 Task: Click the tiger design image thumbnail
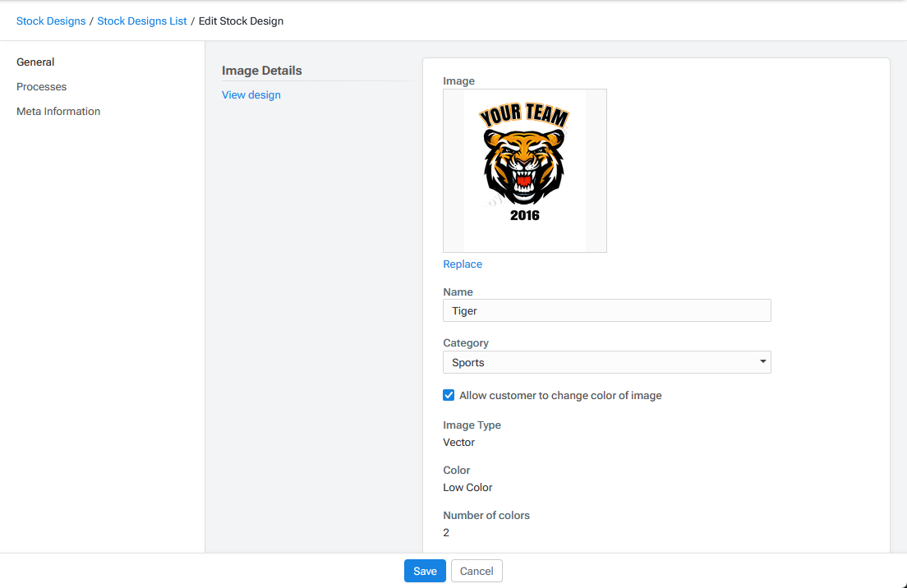524,170
